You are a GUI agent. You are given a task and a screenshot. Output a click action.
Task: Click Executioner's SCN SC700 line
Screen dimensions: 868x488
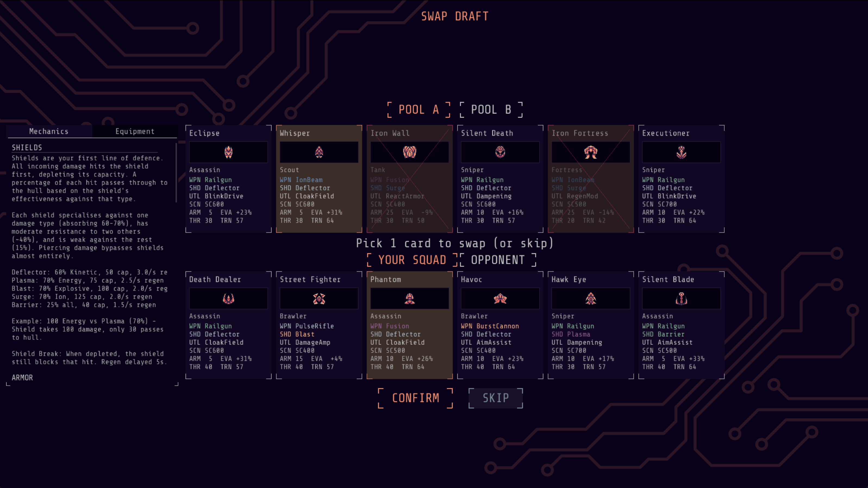[x=659, y=204]
